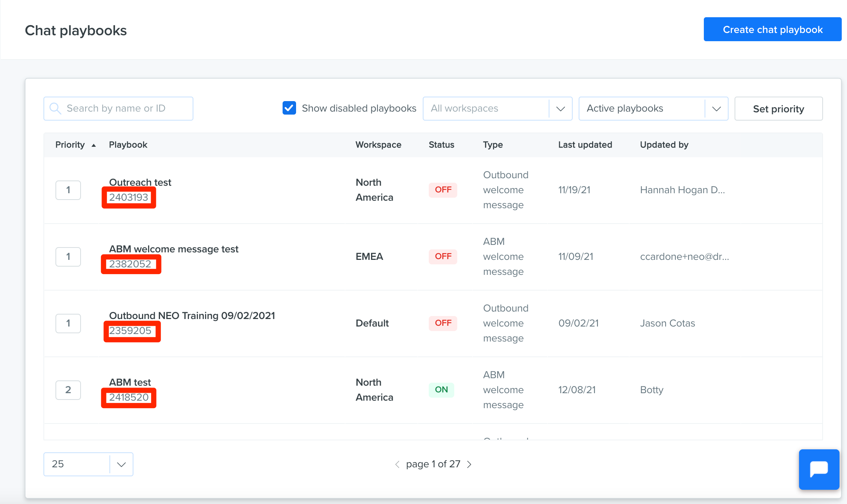Click Create chat playbook button
847x504 pixels.
coord(772,29)
